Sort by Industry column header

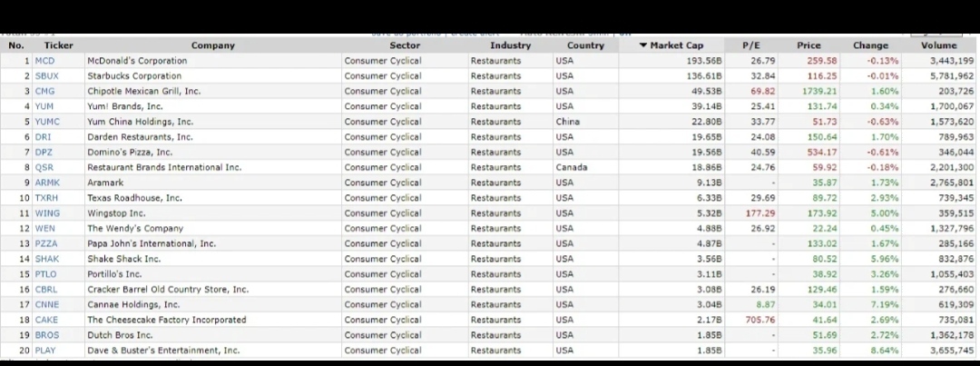pos(510,45)
